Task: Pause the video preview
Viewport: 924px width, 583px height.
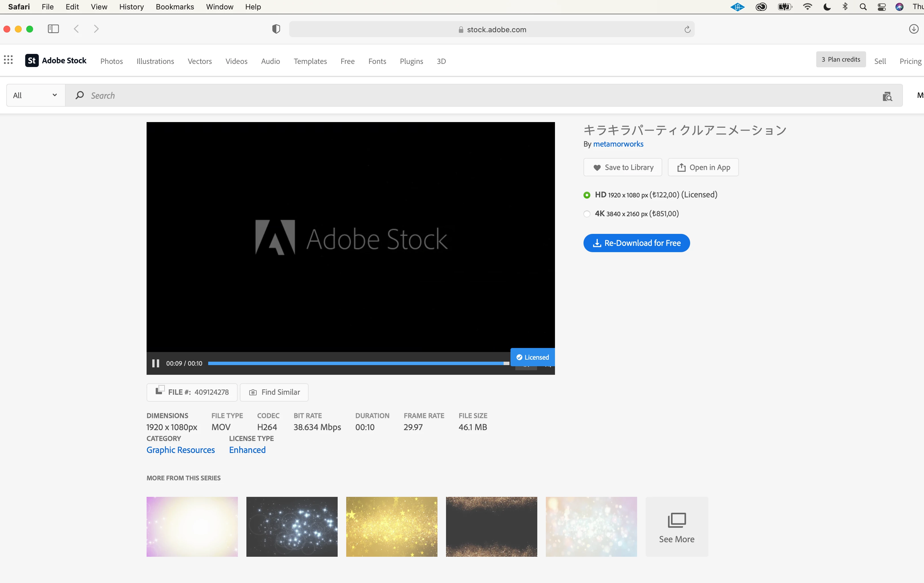Action: tap(155, 363)
